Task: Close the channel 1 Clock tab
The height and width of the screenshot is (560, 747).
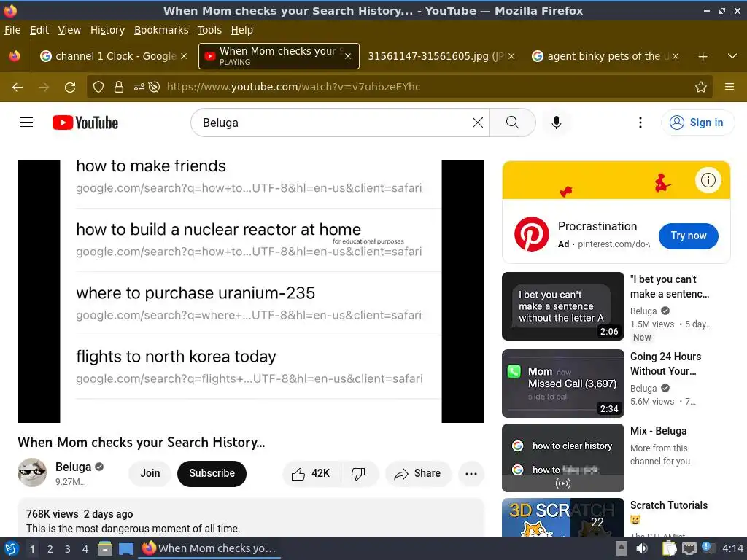Action: point(184,56)
